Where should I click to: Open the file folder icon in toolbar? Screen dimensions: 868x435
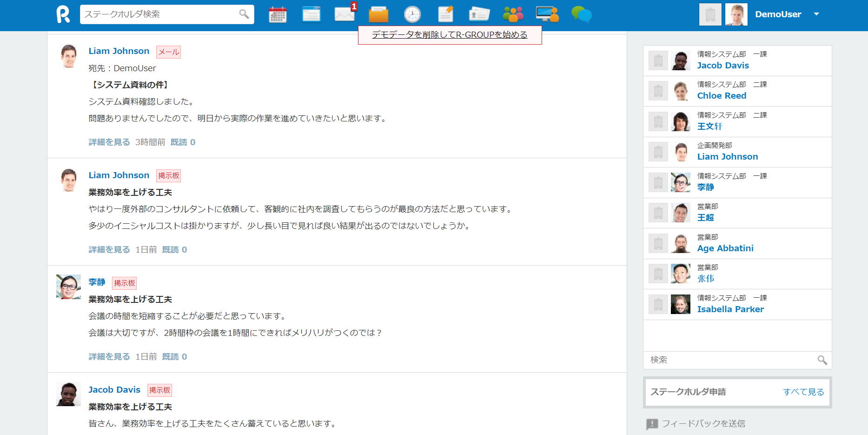(378, 14)
